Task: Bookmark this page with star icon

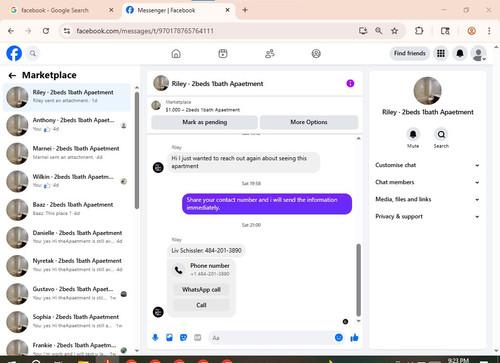Action: tap(394, 31)
